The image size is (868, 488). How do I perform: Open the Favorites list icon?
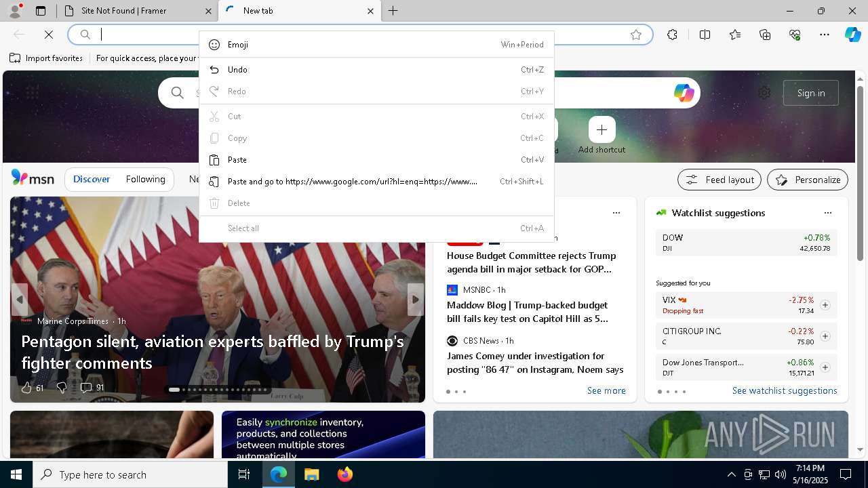(735, 35)
